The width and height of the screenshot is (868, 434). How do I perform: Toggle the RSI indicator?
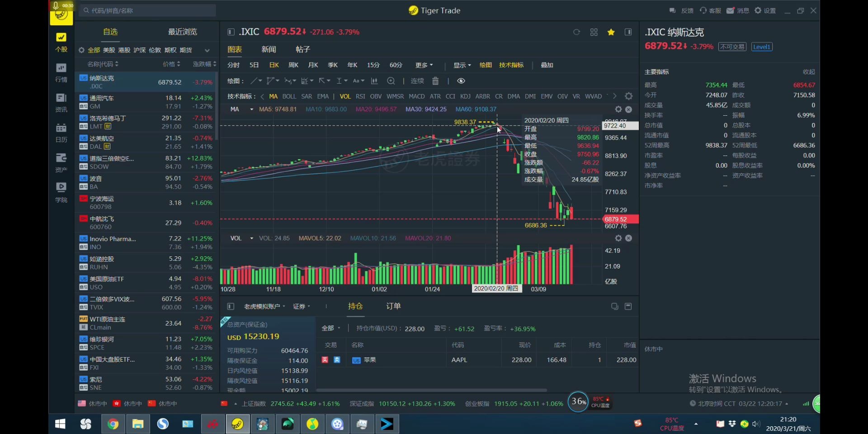click(x=360, y=96)
